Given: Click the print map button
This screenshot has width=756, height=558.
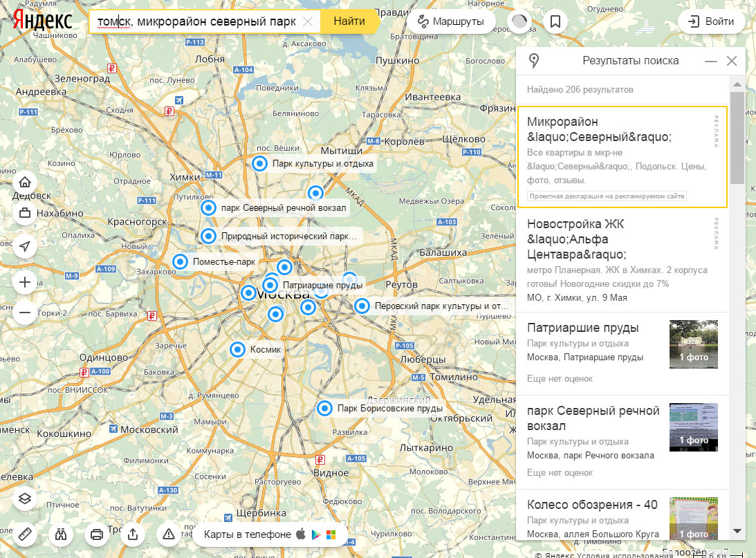Looking at the screenshot, I should coord(96,534).
